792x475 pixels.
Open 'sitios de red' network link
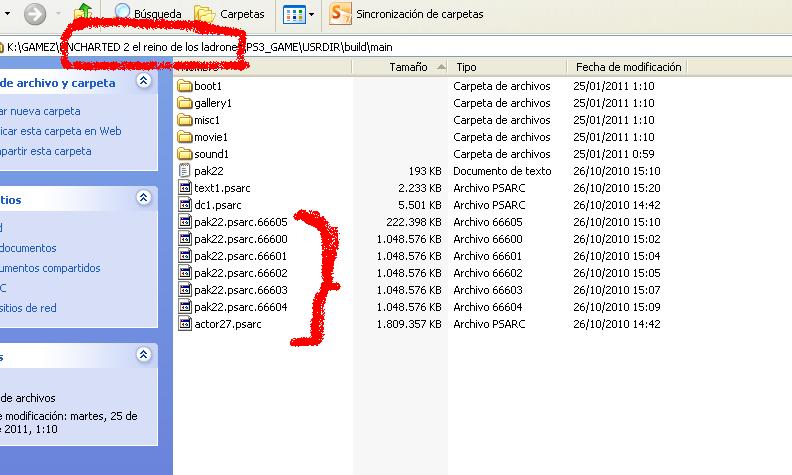pyautogui.click(x=28, y=308)
